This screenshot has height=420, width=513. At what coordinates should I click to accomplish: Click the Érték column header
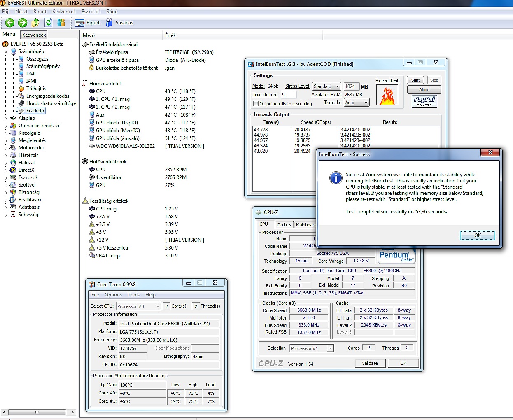point(243,35)
